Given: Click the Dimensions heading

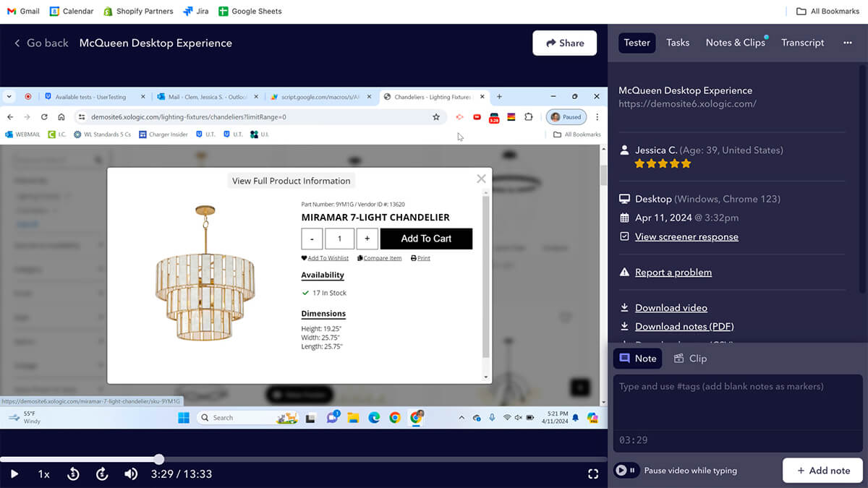Looking at the screenshot, I should [323, 314].
